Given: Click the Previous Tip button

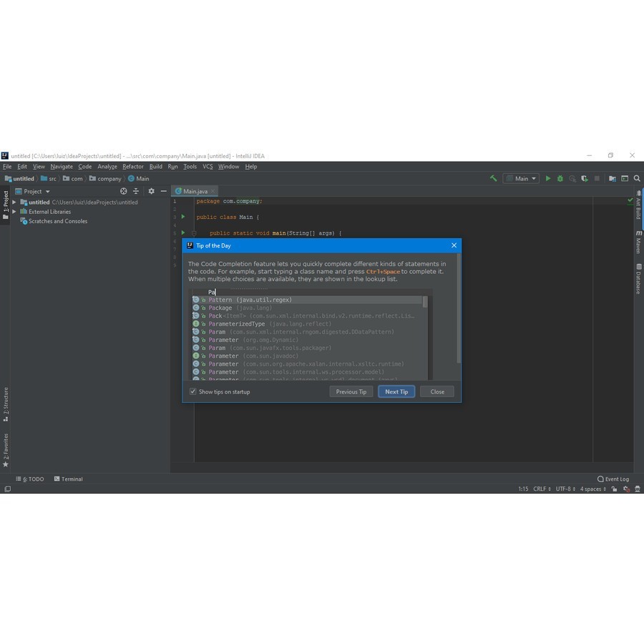Looking at the screenshot, I should click(x=351, y=392).
